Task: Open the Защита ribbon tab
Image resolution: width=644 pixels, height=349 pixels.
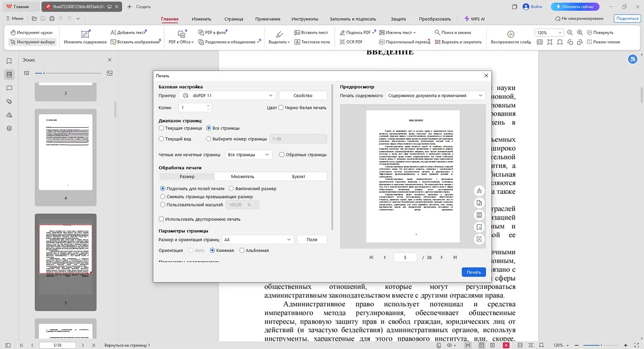Action: pos(398,19)
